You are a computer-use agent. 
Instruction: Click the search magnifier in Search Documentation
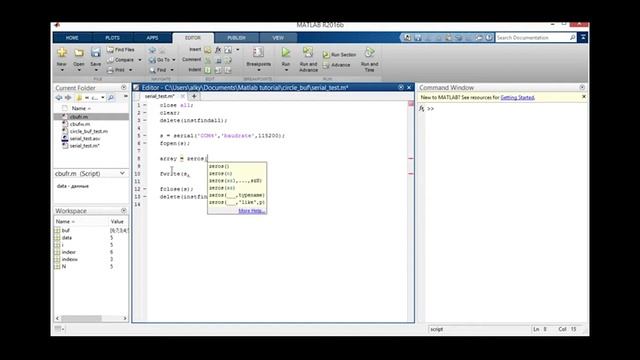pos(572,38)
